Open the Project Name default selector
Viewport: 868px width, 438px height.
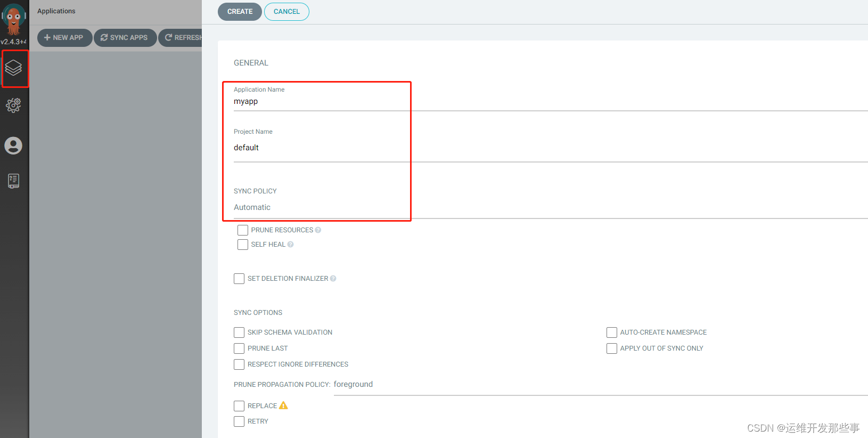click(x=551, y=148)
